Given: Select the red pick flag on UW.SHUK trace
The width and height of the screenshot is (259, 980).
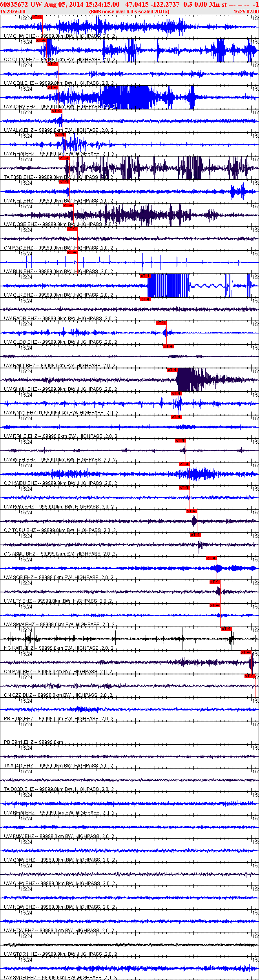Looking at the screenshot, I should 172,370.
